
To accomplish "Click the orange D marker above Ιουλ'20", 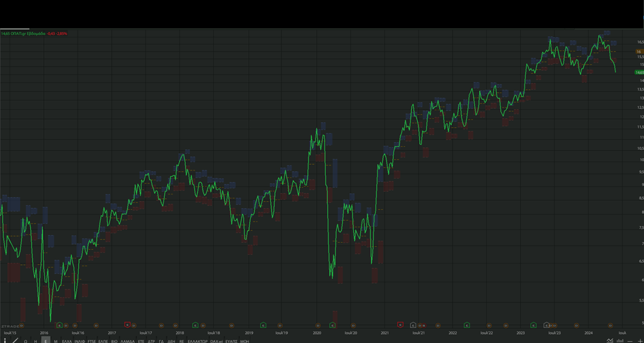I will [x=353, y=326].
